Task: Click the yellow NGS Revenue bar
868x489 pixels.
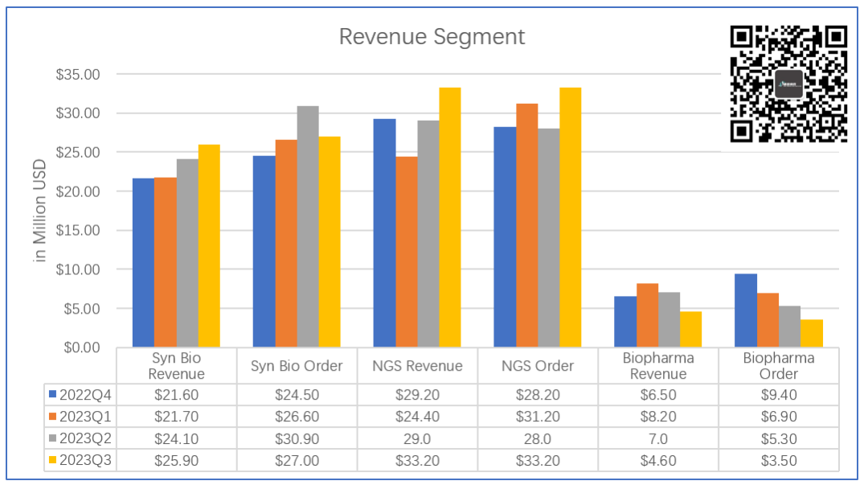Action: (x=450, y=217)
